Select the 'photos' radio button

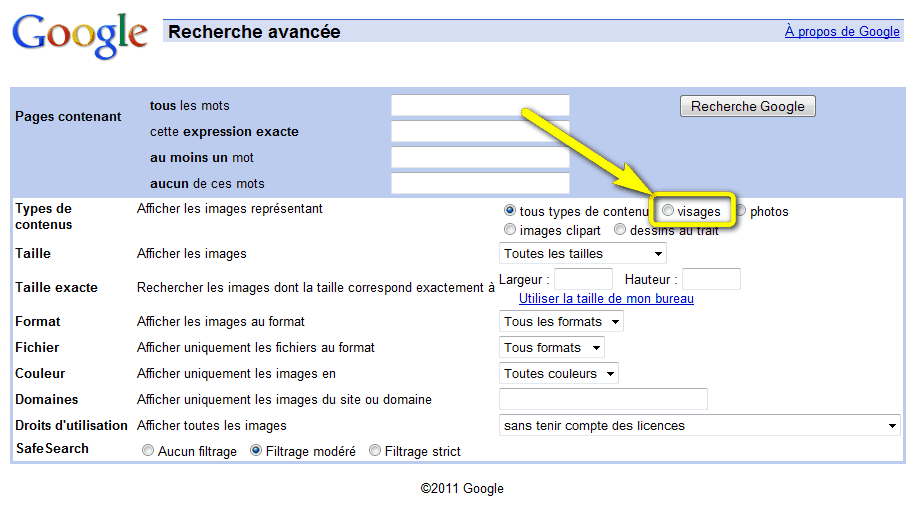click(x=741, y=210)
